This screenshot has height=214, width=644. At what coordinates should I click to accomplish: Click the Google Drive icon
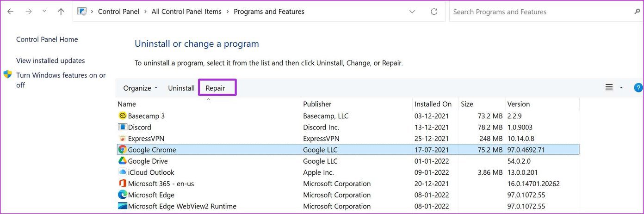tap(123, 161)
